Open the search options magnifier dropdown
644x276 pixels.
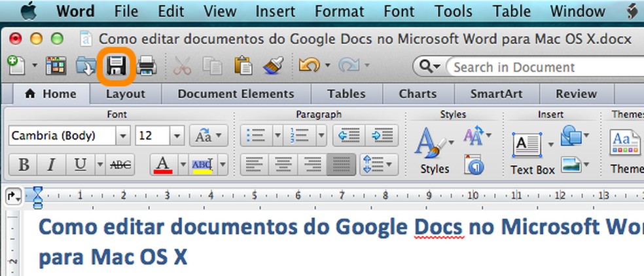[x=430, y=66]
